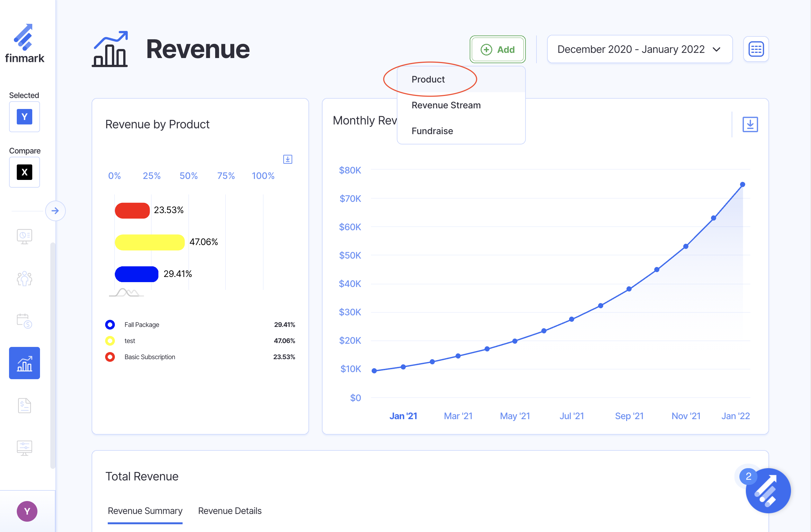Image resolution: width=811 pixels, height=532 pixels.
Task: Download the Monthly Revenue chart
Action: [750, 124]
